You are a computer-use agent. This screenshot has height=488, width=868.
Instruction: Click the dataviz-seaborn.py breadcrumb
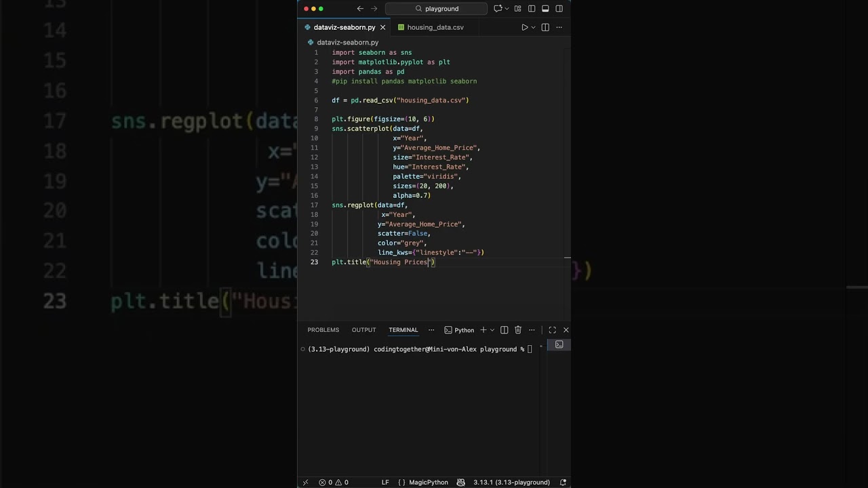347,42
